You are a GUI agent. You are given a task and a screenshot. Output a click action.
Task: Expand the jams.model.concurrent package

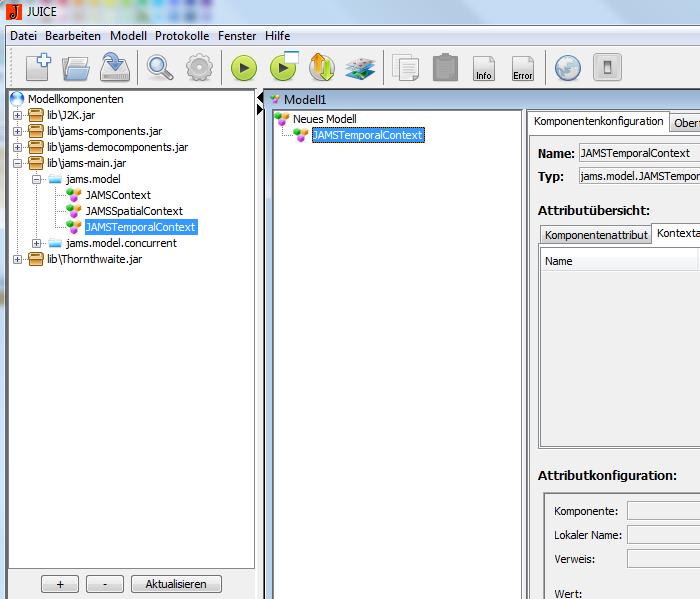point(37,243)
